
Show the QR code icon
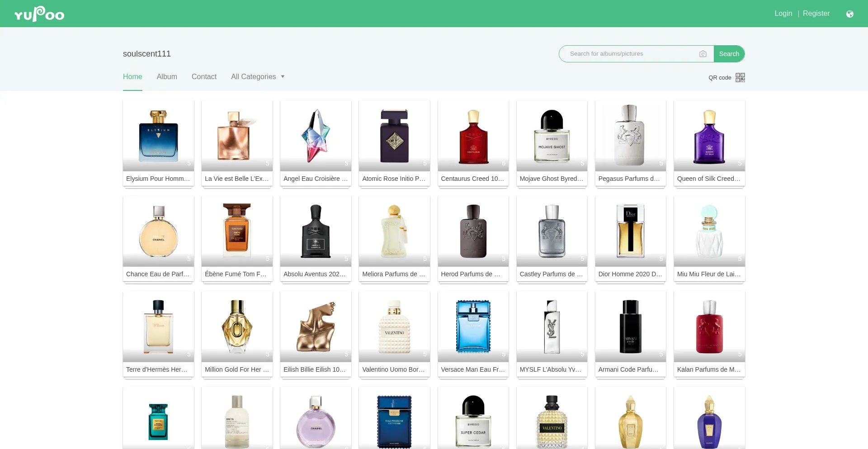point(740,78)
